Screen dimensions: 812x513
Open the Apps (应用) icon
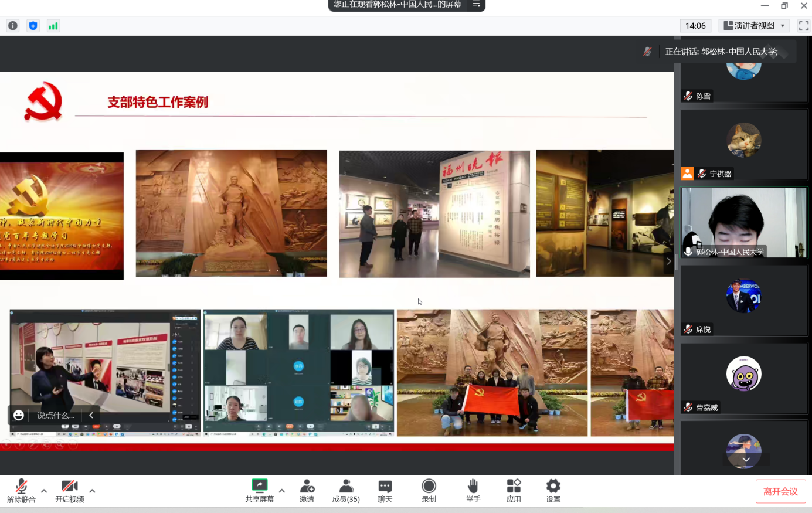pos(514,491)
